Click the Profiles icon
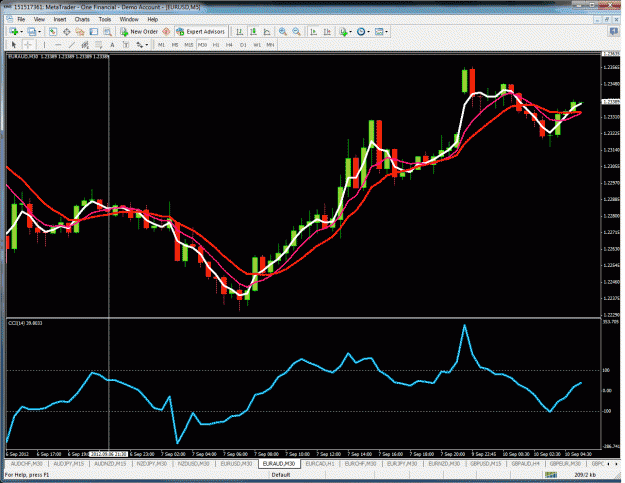Viewport: 625px width, 483px height. click(x=32, y=31)
